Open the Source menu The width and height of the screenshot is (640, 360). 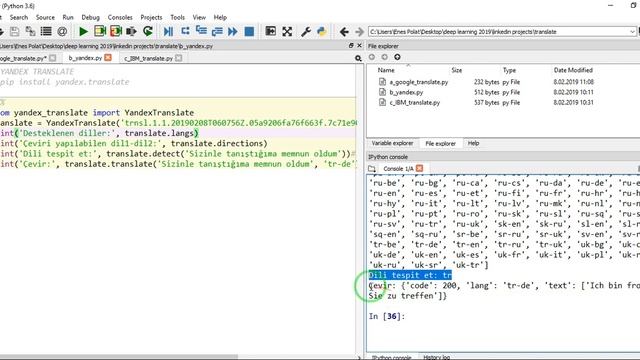pos(45,17)
